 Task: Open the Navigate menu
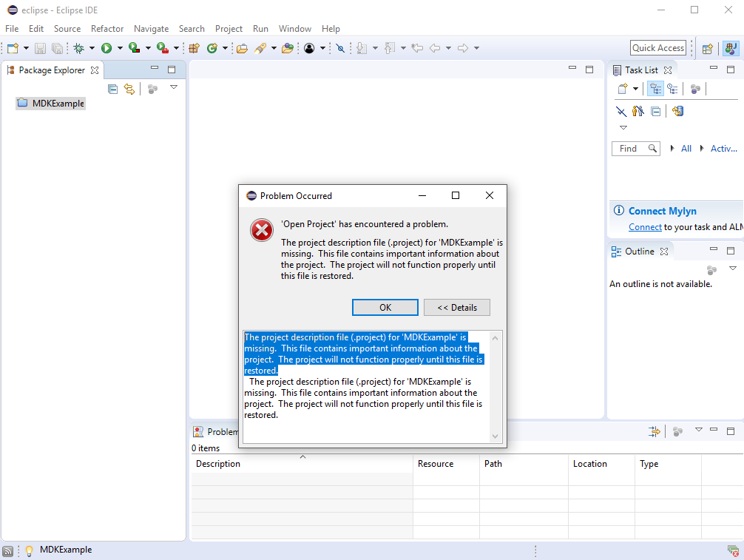coord(151,28)
